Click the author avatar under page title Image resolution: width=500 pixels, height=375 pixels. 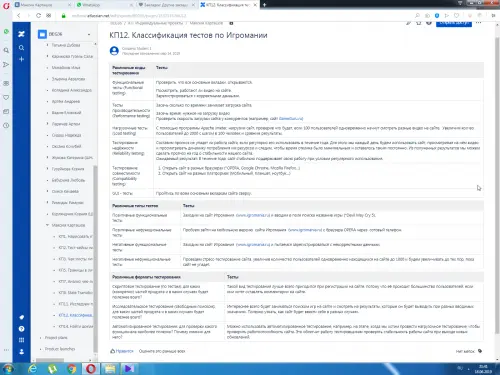tap(114, 51)
